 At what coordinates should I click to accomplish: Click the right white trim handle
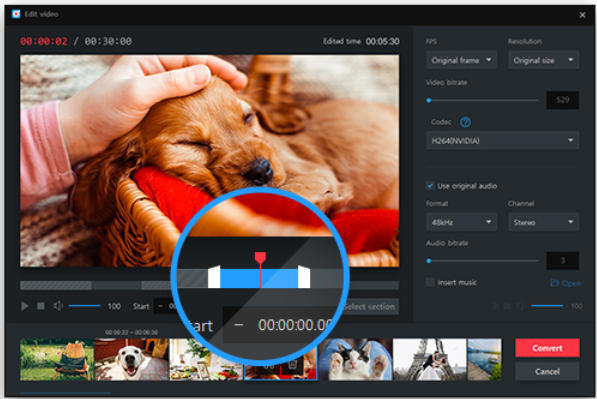[x=304, y=277]
